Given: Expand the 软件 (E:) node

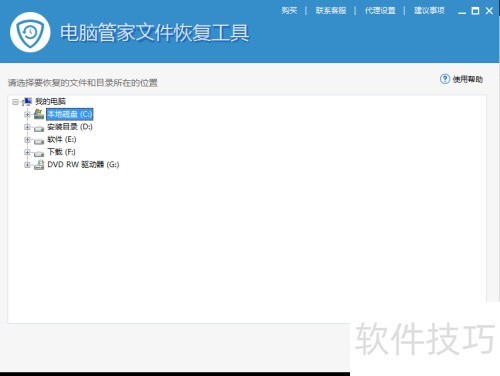Looking at the screenshot, I should tap(28, 140).
